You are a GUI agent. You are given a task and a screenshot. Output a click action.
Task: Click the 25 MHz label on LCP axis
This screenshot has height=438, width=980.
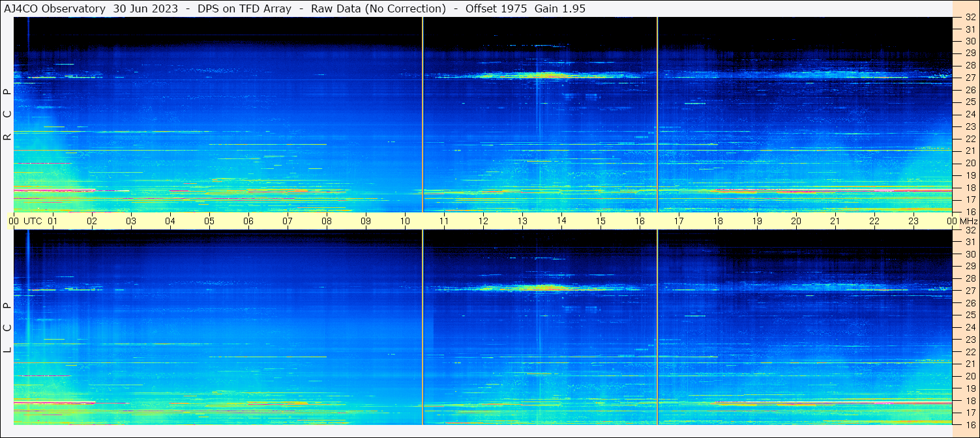pyautogui.click(x=970, y=315)
